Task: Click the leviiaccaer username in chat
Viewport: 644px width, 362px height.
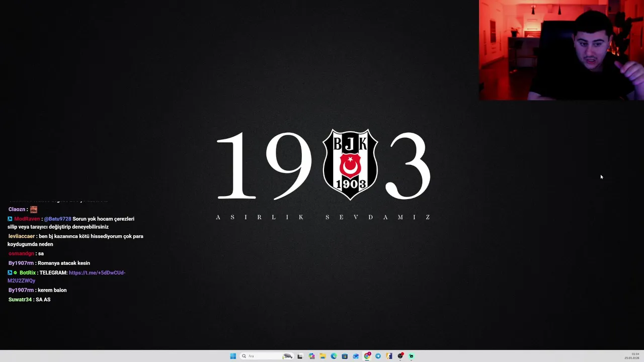Action: 22,236
